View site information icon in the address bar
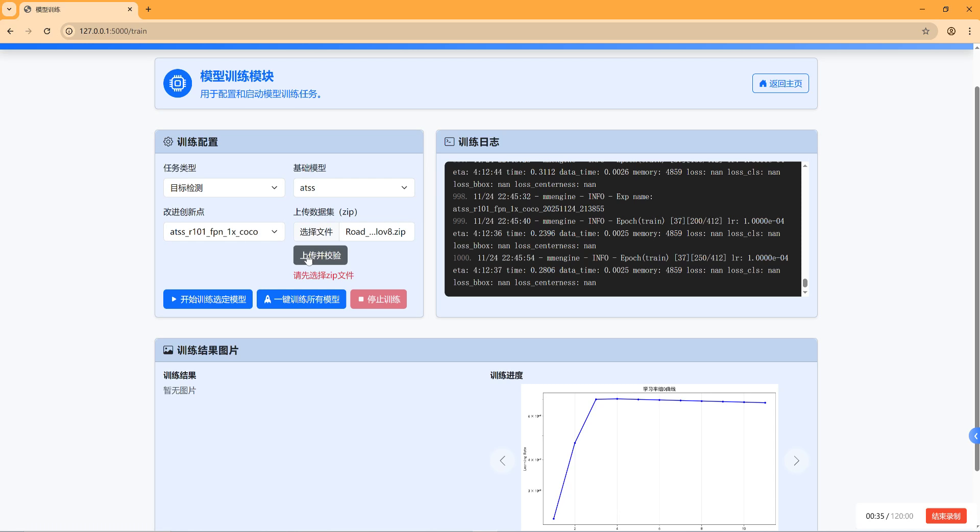980x532 pixels. point(69,31)
